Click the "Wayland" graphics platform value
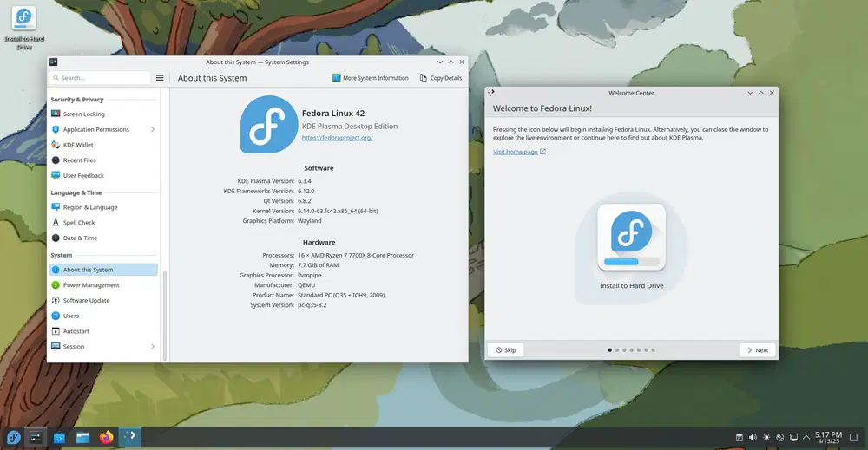868x450 pixels. coord(310,221)
